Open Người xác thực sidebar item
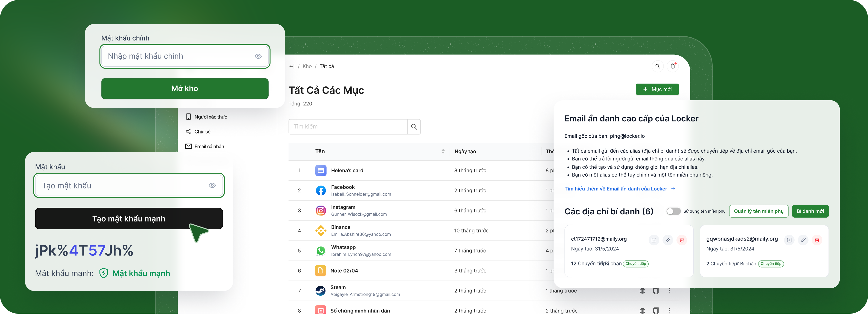868x314 pixels. (211, 117)
